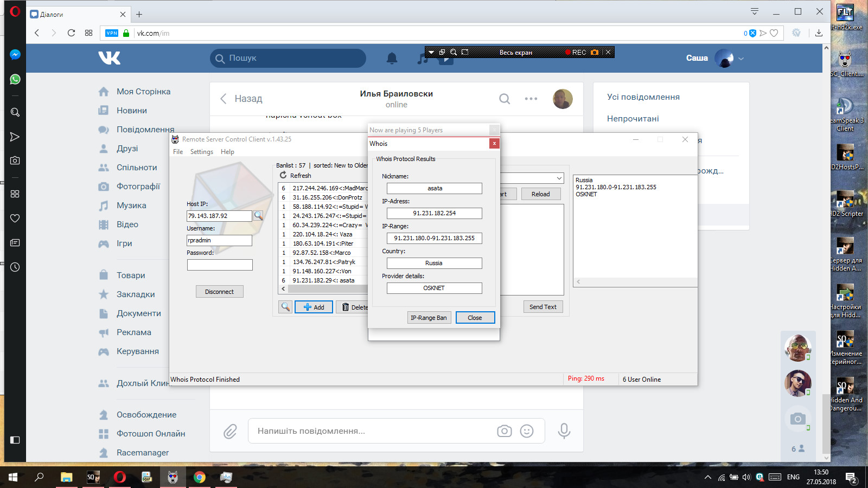Open Chrome from the Windows taskbar
This screenshot has height=488, width=868.
point(200,477)
